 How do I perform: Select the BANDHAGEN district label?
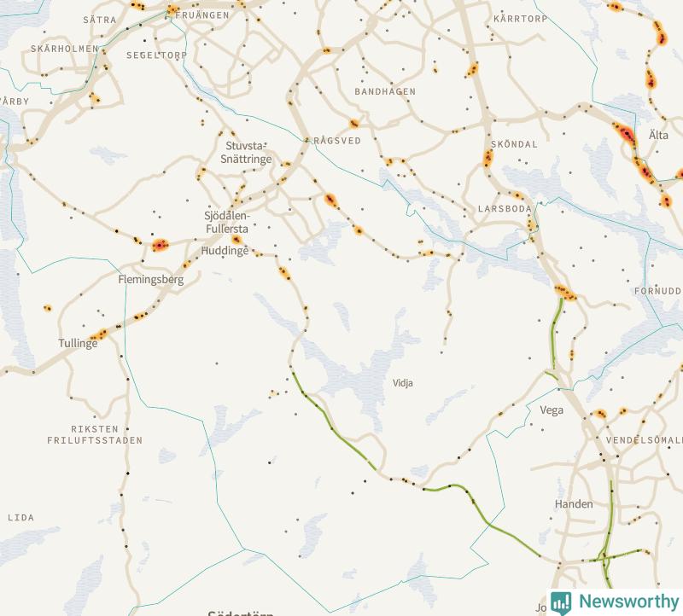pos(385,92)
